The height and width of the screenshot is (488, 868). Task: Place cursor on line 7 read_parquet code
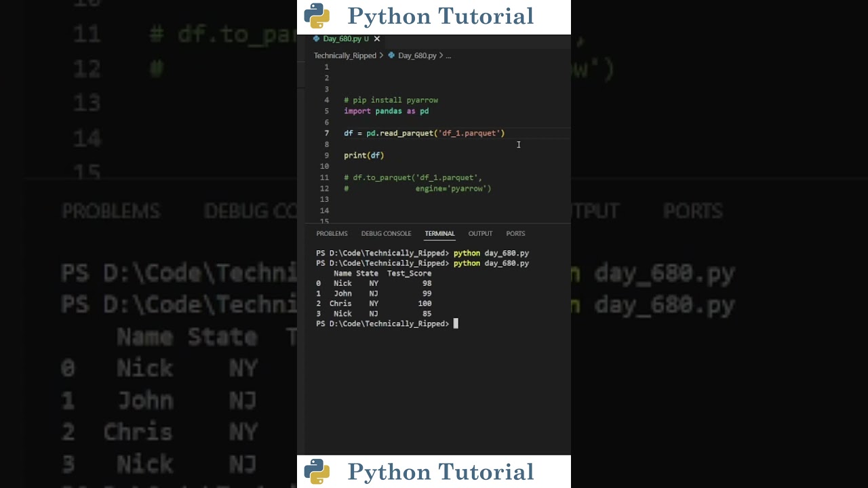(x=425, y=134)
